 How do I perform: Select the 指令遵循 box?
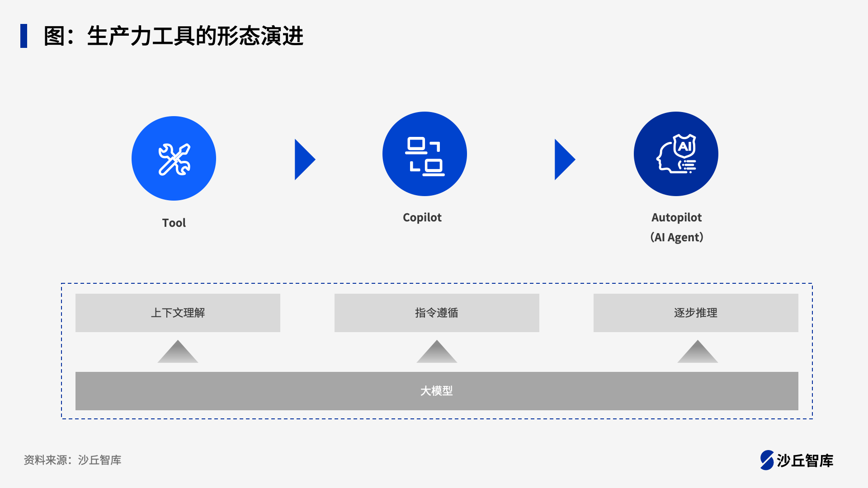click(x=437, y=313)
